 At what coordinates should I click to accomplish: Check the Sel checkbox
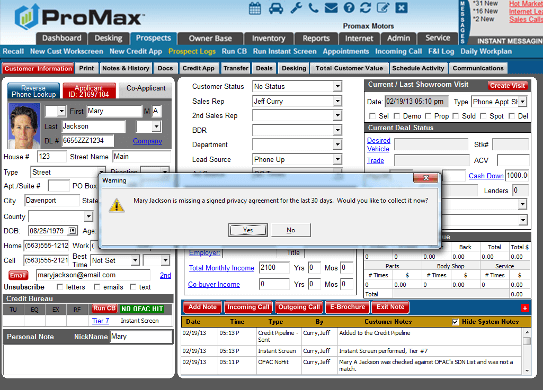(372, 116)
